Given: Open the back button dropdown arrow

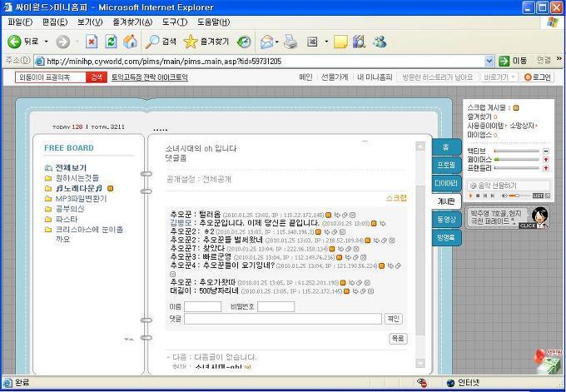Looking at the screenshot, I should point(47,42).
